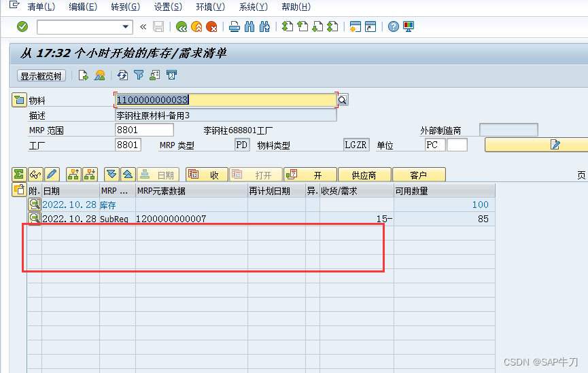Click the 日期 button
Screen dimensions: 588x373
click(x=158, y=175)
